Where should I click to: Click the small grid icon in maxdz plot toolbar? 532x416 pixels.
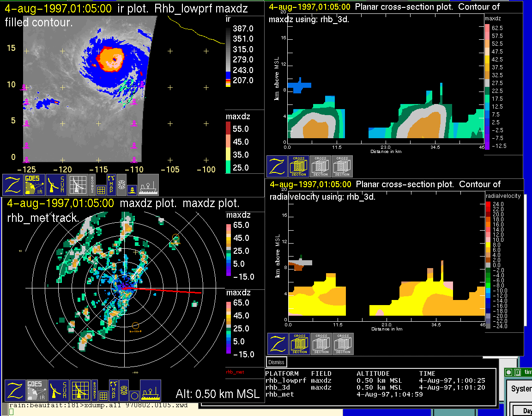click(103, 396)
